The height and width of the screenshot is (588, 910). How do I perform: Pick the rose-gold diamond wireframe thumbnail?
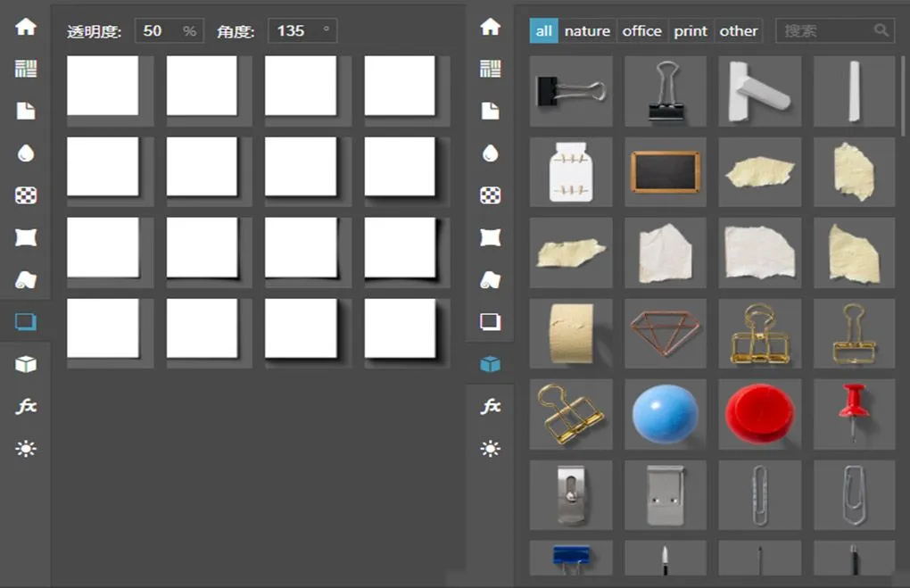tap(665, 334)
